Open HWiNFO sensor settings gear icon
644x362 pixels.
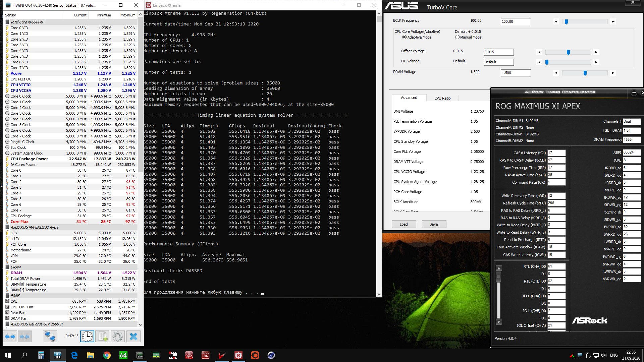coord(118,336)
